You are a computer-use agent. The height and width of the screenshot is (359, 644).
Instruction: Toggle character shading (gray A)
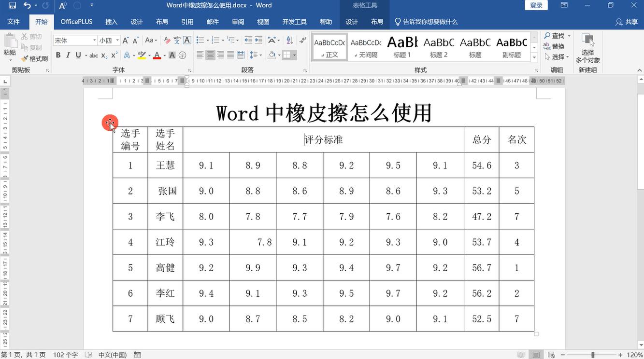172,55
